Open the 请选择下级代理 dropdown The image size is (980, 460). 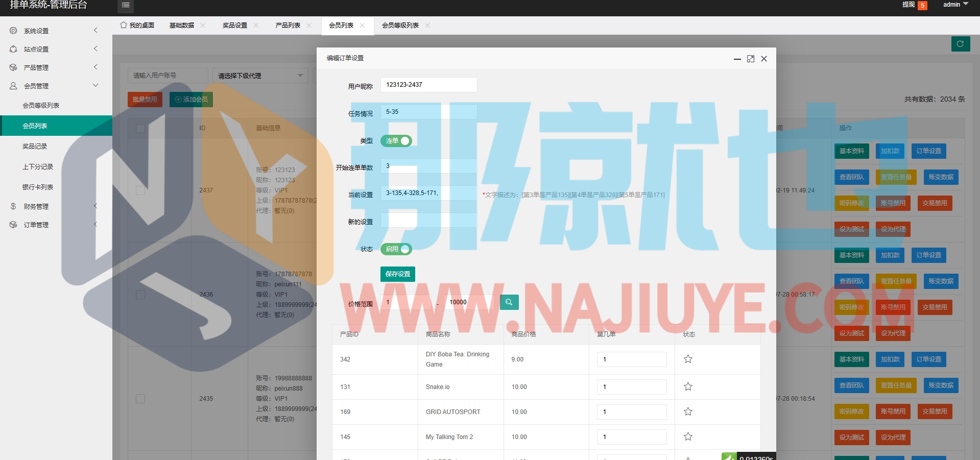(260, 76)
